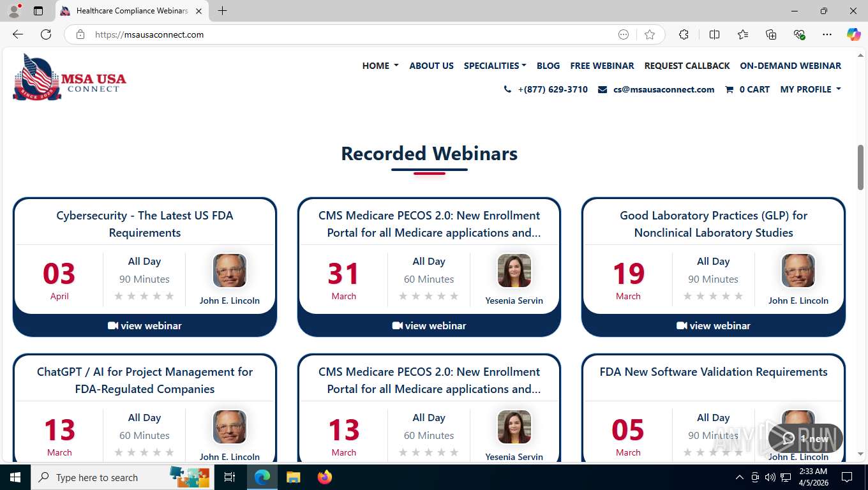Open Task View in taskbar

point(230,477)
